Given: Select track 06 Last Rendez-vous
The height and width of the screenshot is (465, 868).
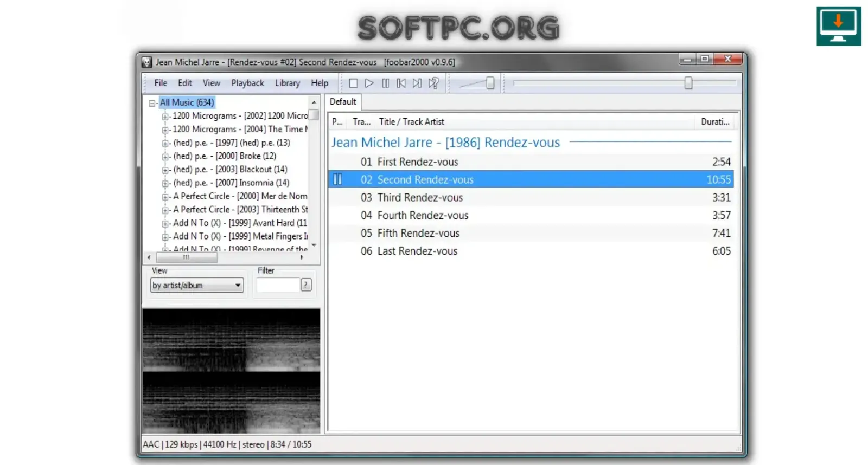Looking at the screenshot, I should (531, 251).
